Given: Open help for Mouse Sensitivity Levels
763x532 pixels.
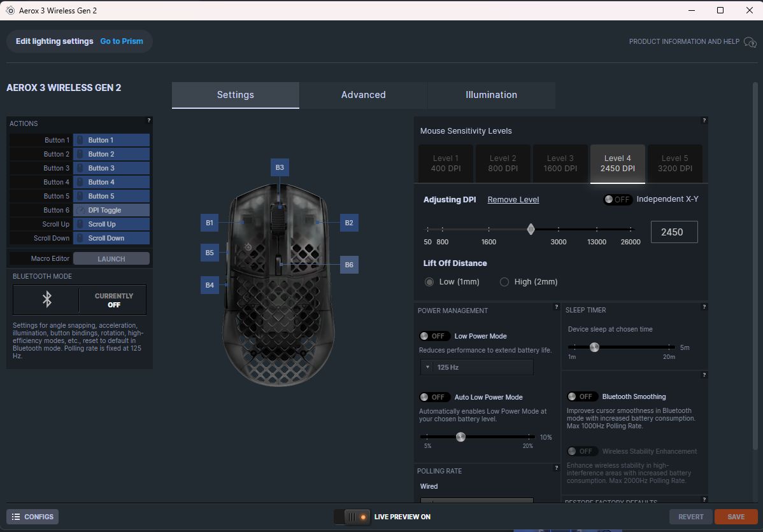Looking at the screenshot, I should click(x=704, y=120).
